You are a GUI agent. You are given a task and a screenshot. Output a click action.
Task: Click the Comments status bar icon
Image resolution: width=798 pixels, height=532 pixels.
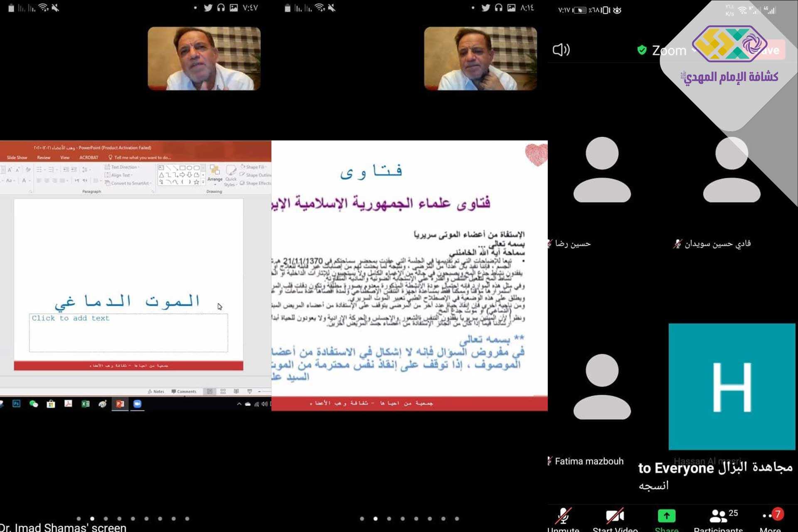[x=184, y=392]
